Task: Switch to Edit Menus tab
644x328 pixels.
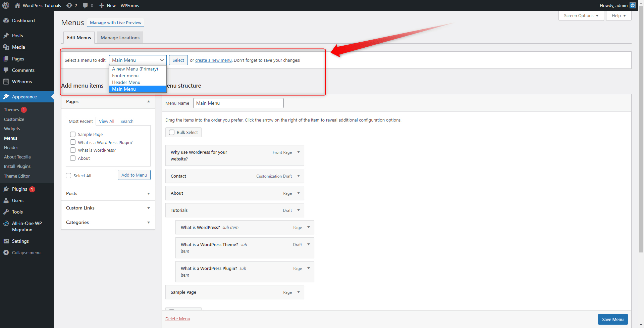Action: tap(79, 38)
